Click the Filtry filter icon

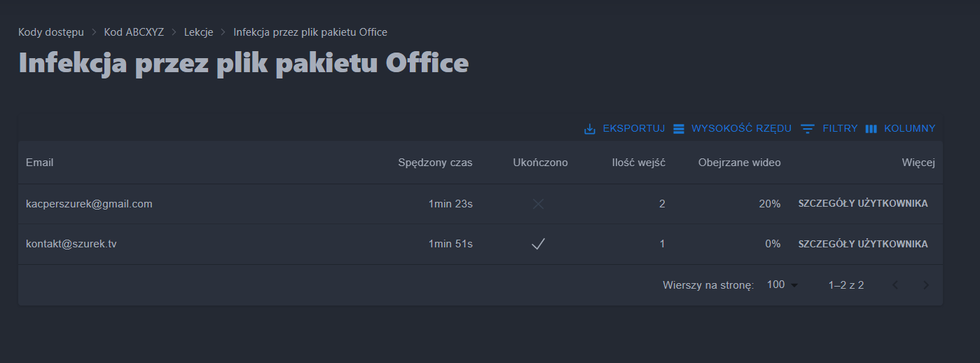(808, 129)
